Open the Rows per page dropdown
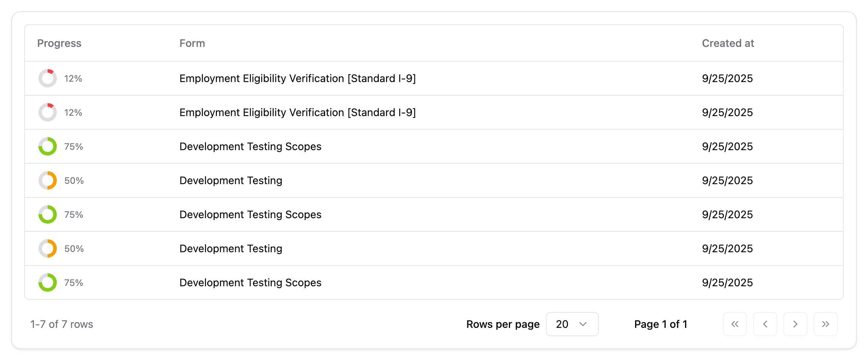This screenshot has height=360, width=868. (572, 324)
